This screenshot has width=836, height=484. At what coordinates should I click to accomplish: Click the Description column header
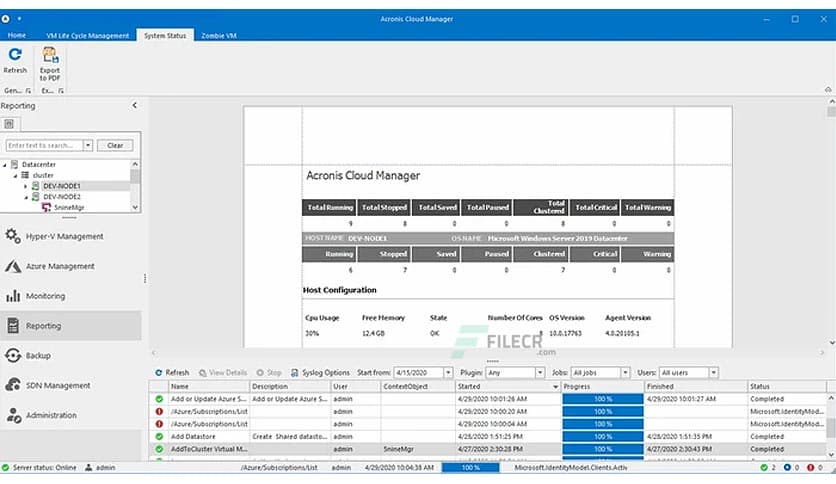point(290,386)
